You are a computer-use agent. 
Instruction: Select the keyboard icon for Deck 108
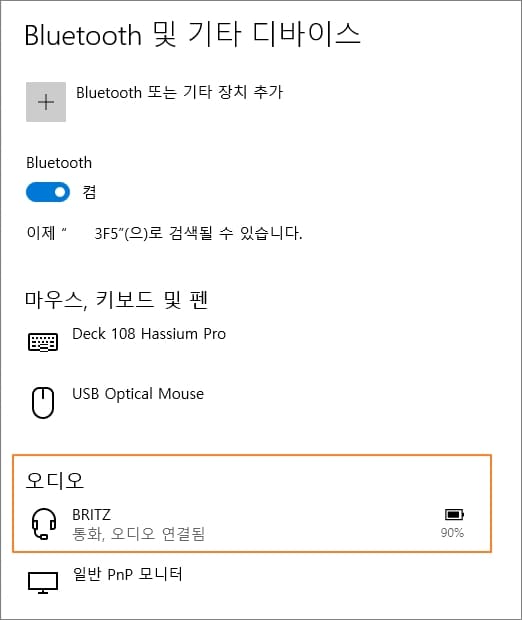pos(43,342)
